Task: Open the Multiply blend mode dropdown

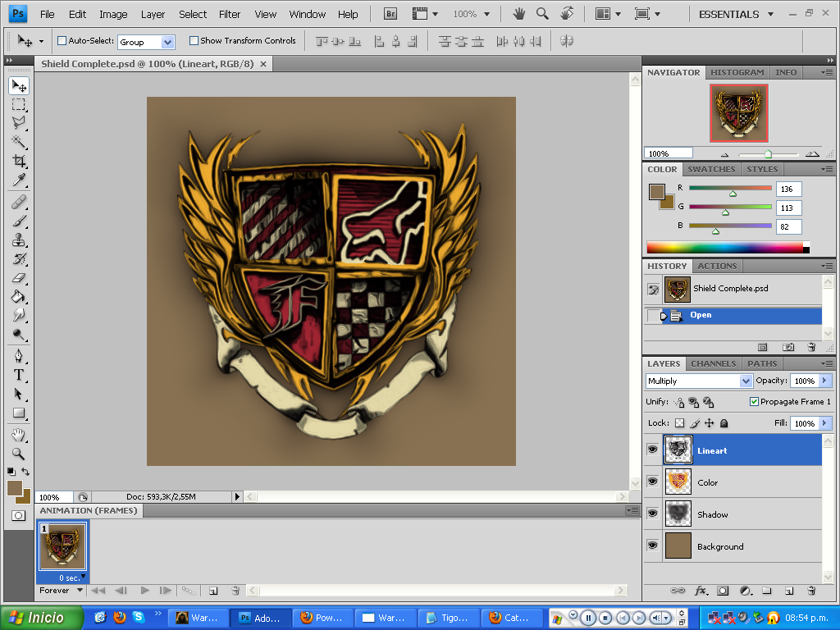Action: pyautogui.click(x=745, y=381)
